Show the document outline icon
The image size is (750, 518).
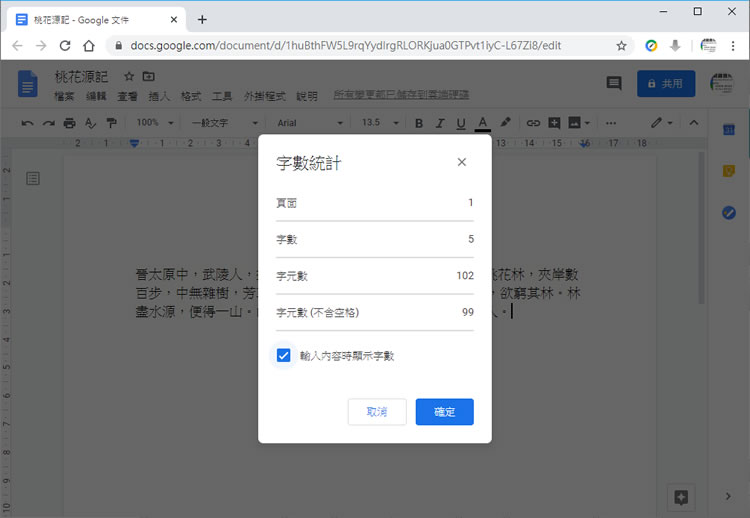click(33, 179)
